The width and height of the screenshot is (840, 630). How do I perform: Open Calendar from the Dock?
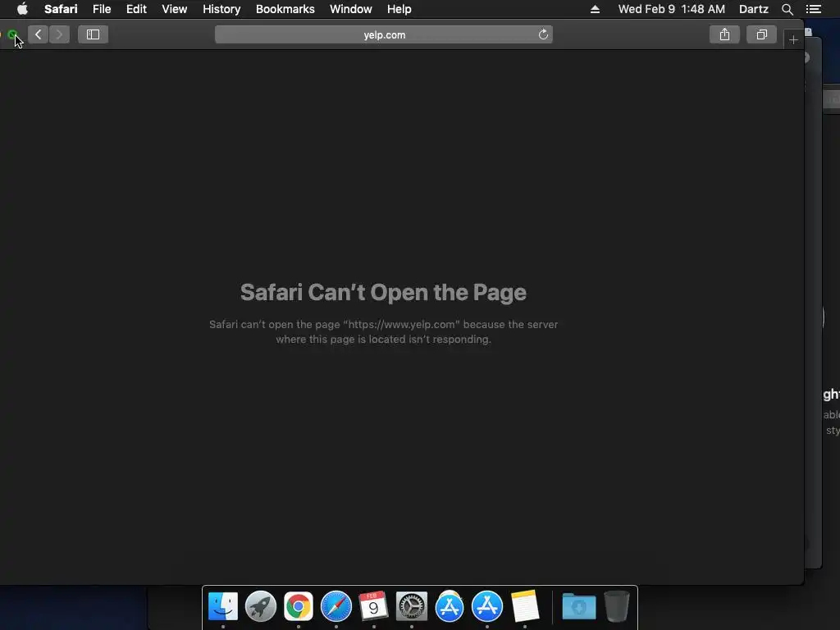(373, 606)
